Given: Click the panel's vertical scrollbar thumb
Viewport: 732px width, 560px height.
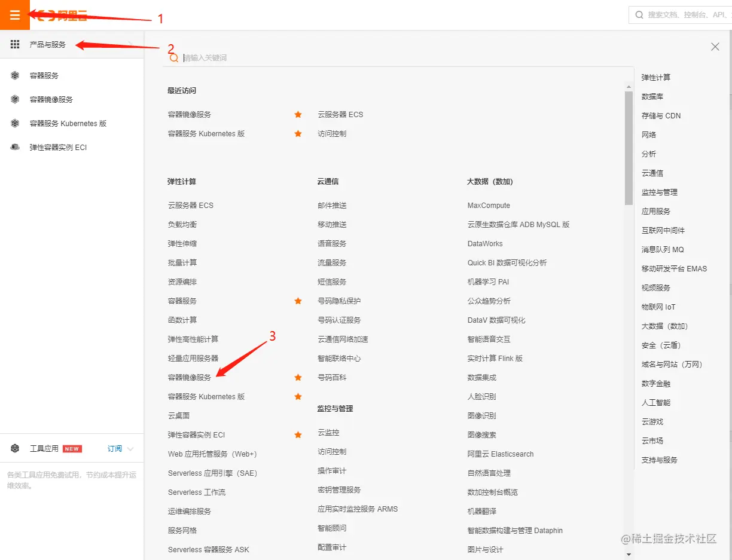Looking at the screenshot, I should [629, 148].
